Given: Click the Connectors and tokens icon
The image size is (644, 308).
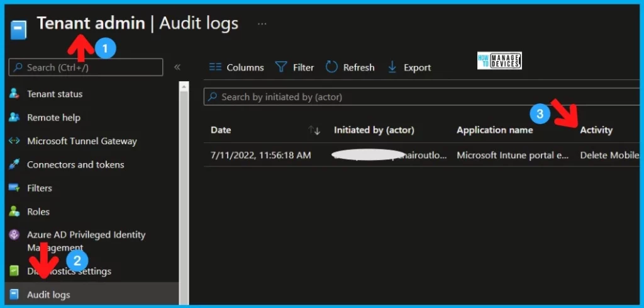Looking at the screenshot, I should pyautogui.click(x=14, y=164).
